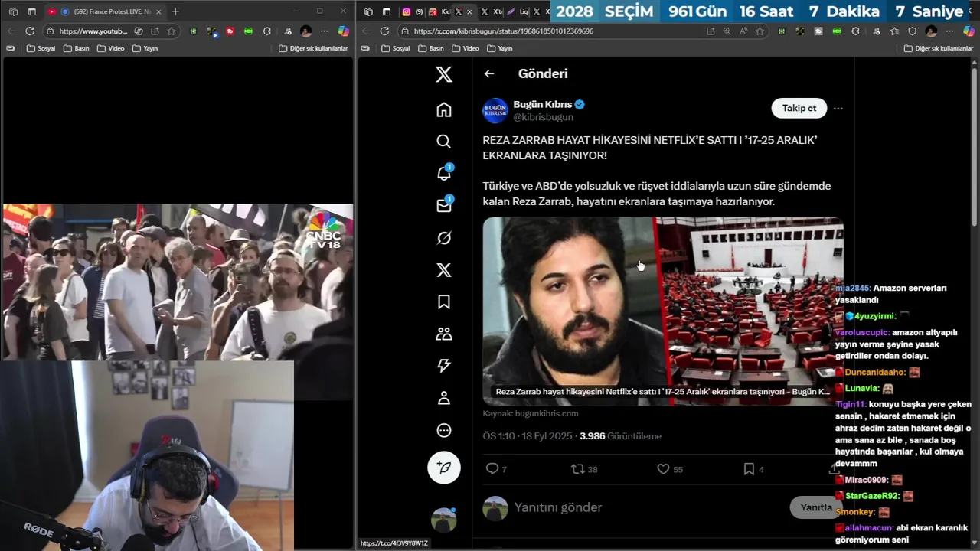The width and height of the screenshot is (980, 551).
Task: Click the CNBC TV18 protest video player
Action: (x=178, y=282)
